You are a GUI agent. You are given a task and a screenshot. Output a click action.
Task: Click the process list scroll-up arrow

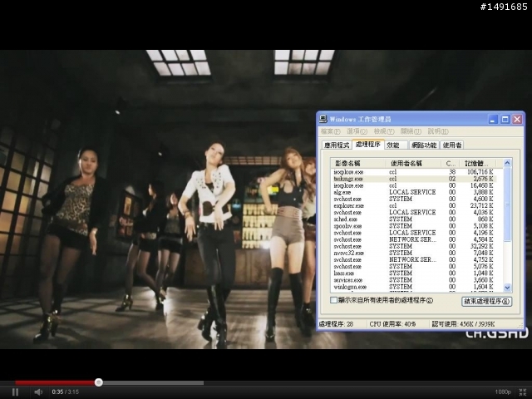click(x=507, y=163)
